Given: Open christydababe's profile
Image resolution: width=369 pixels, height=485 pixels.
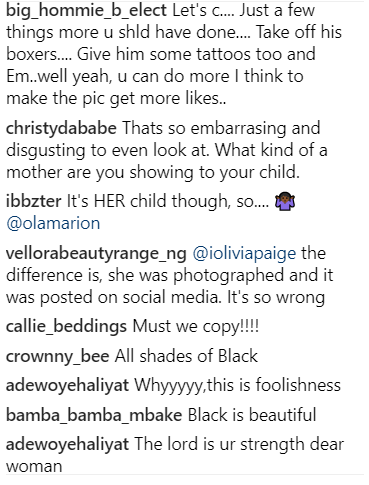Looking at the screenshot, I should [61, 128].
